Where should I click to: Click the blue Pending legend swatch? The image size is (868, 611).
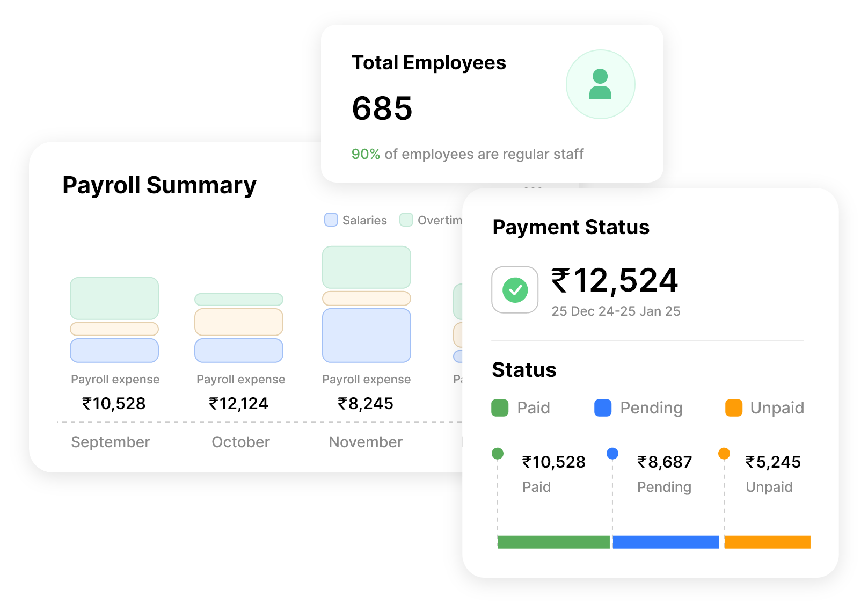pos(603,408)
